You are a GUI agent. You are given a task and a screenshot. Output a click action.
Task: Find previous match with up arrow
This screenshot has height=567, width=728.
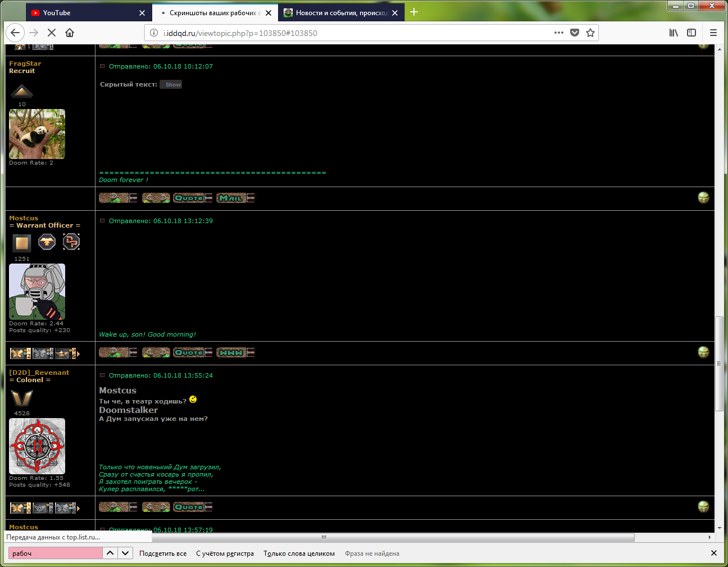click(x=110, y=553)
